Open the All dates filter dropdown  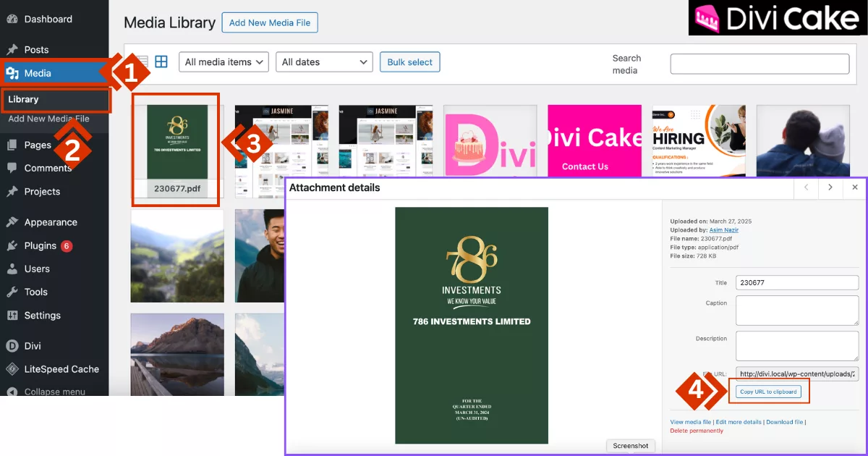point(324,62)
